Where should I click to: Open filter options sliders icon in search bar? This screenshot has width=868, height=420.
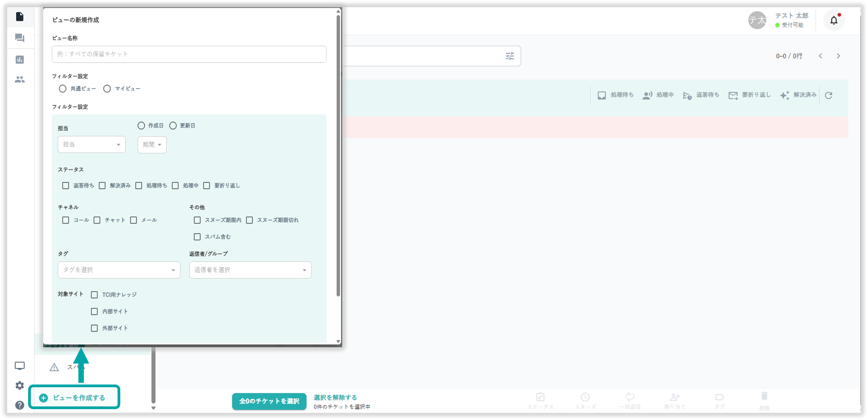(x=509, y=56)
